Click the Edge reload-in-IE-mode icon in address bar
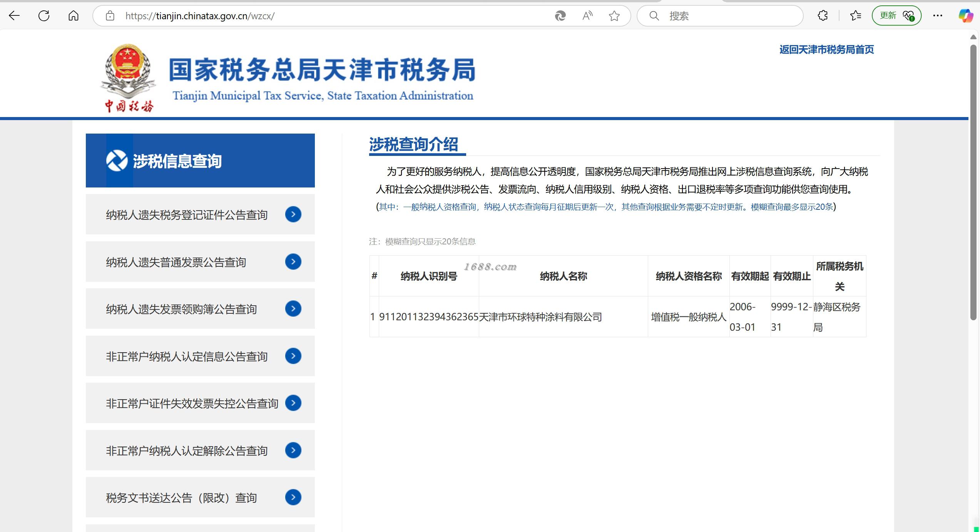This screenshot has width=980, height=532. click(x=560, y=16)
